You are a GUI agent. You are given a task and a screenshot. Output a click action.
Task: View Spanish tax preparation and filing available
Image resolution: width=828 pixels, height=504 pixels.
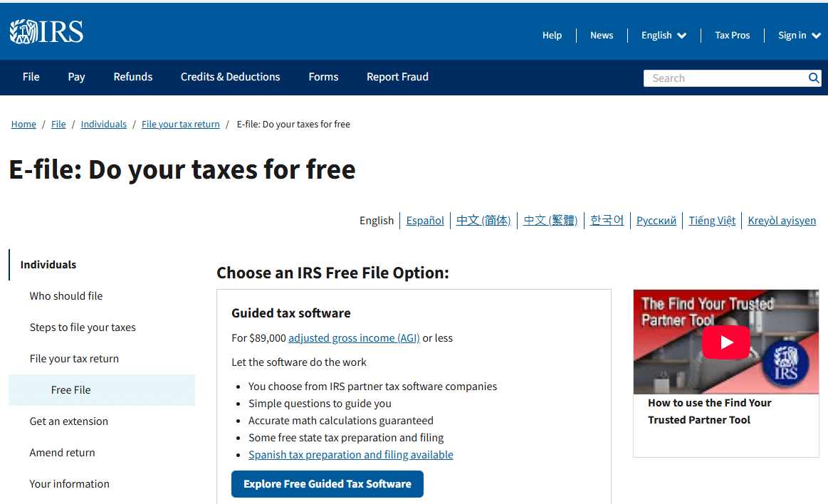pyautogui.click(x=350, y=454)
